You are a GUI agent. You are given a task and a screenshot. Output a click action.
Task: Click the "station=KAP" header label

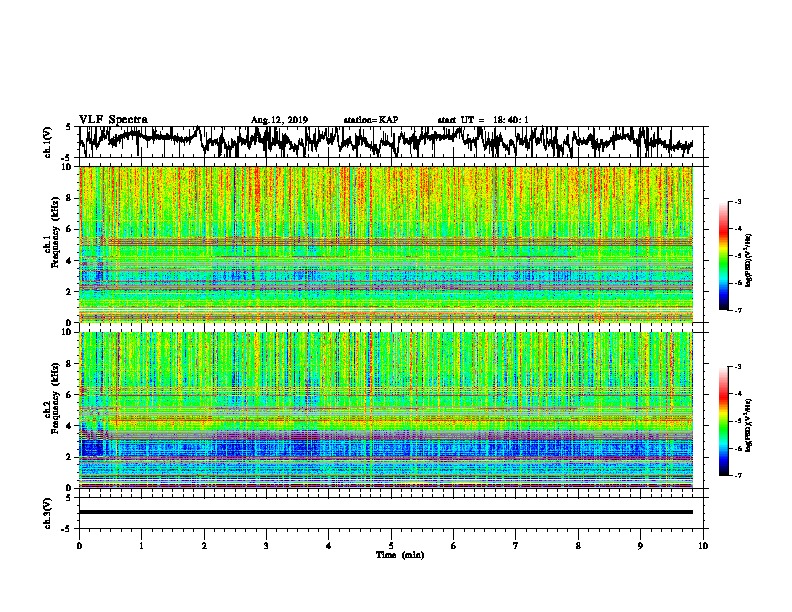(371, 120)
